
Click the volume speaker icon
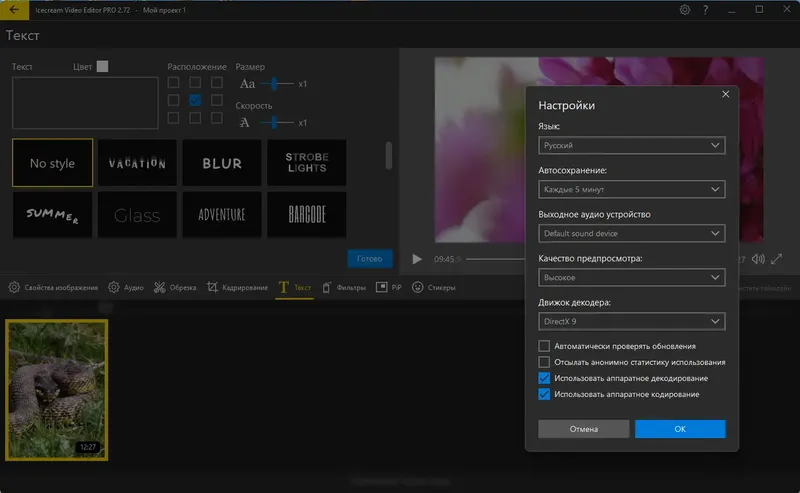[758, 259]
